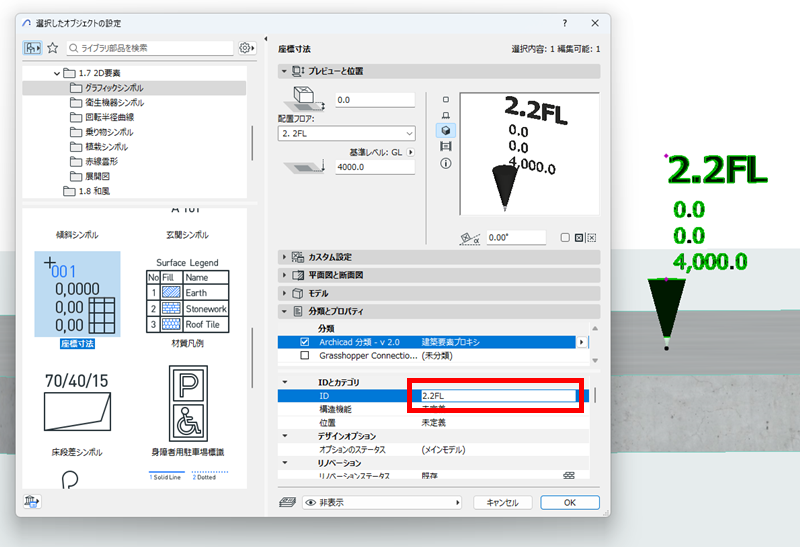Select the 傾斜シンボル library item
This screenshot has height=547, width=800.
point(77,235)
